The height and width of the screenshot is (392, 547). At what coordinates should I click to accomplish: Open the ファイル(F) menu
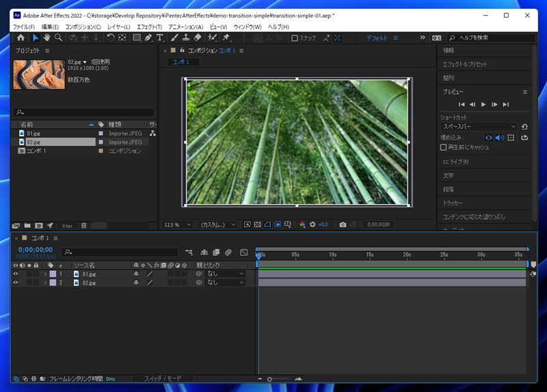click(x=24, y=27)
